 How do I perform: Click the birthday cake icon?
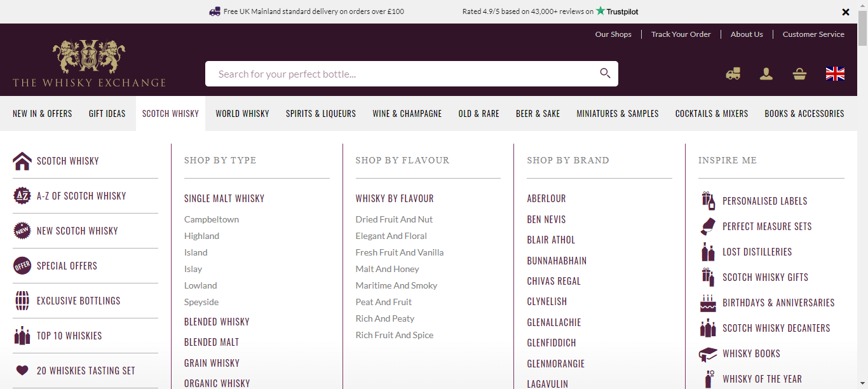coord(708,303)
